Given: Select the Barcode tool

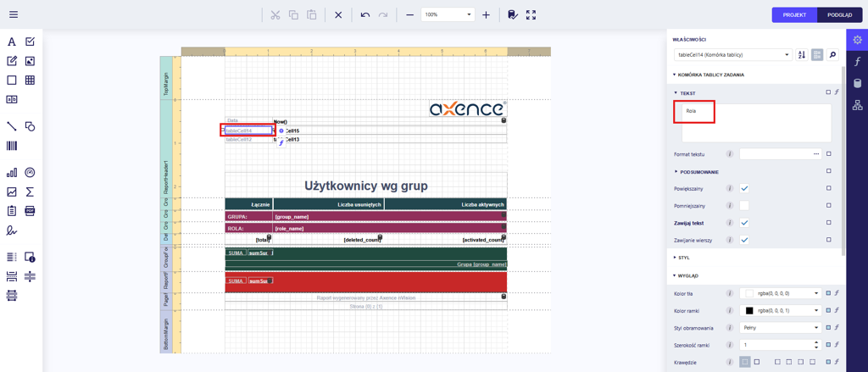Looking at the screenshot, I should click(x=12, y=146).
